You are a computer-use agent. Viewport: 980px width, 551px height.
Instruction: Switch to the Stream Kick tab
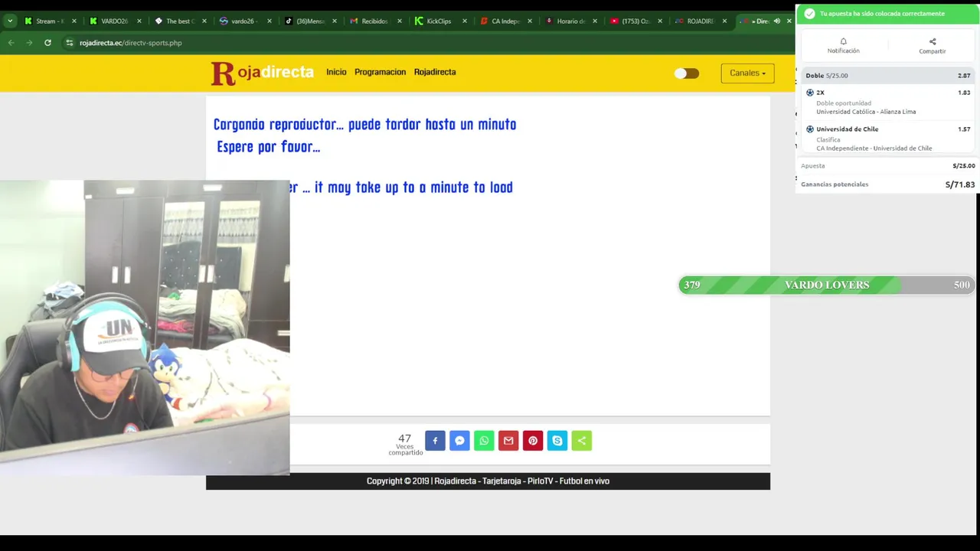49,21
